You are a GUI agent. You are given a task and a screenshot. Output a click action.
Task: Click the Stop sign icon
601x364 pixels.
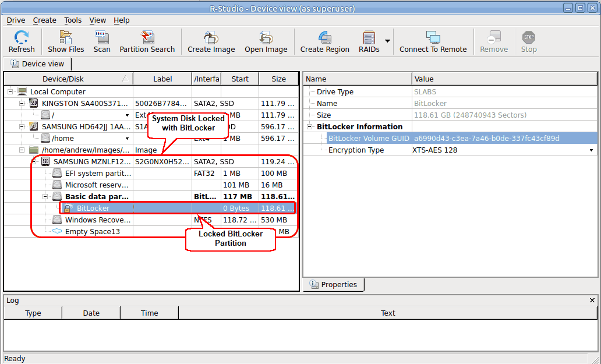pos(529,37)
